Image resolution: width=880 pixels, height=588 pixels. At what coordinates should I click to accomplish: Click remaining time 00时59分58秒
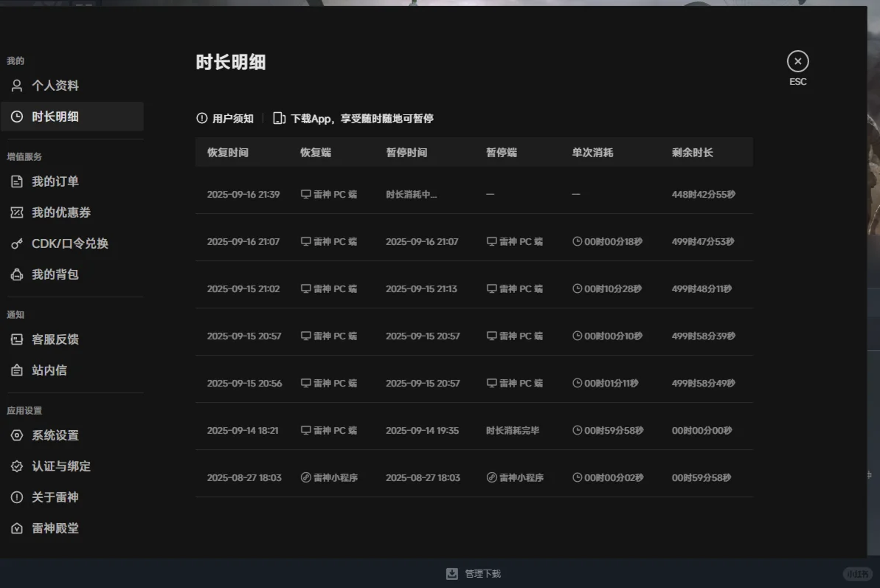(701, 477)
